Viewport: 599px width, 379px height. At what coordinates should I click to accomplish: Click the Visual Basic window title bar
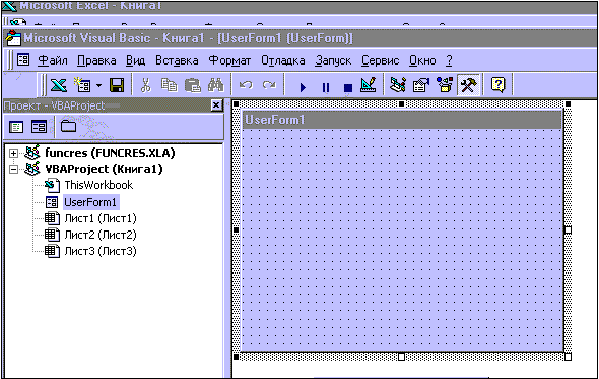(x=300, y=38)
